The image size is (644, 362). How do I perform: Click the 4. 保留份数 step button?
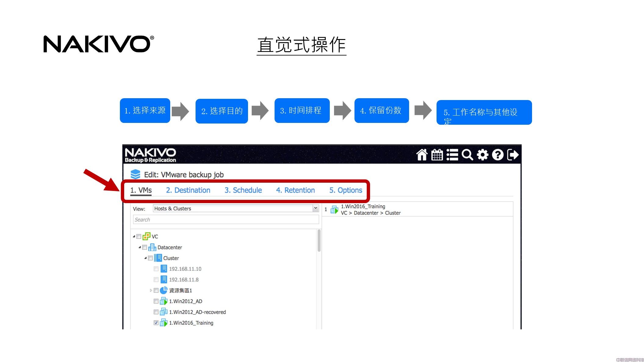point(381,110)
